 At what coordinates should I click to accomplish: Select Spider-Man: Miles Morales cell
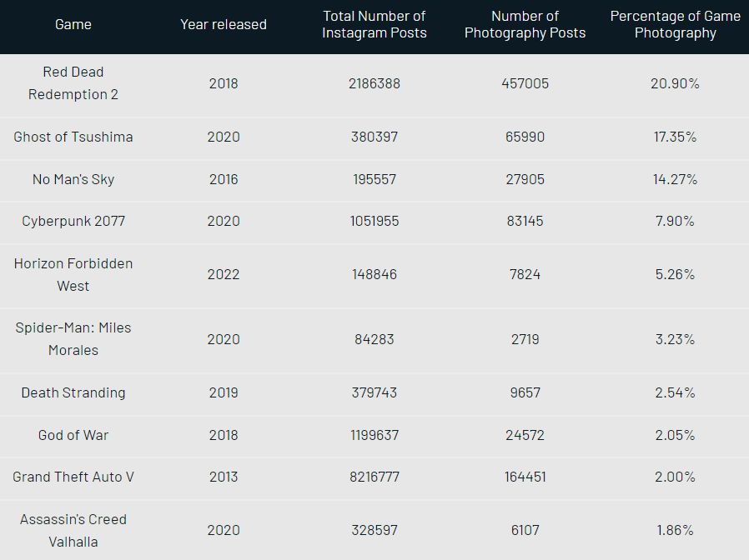click(x=73, y=339)
